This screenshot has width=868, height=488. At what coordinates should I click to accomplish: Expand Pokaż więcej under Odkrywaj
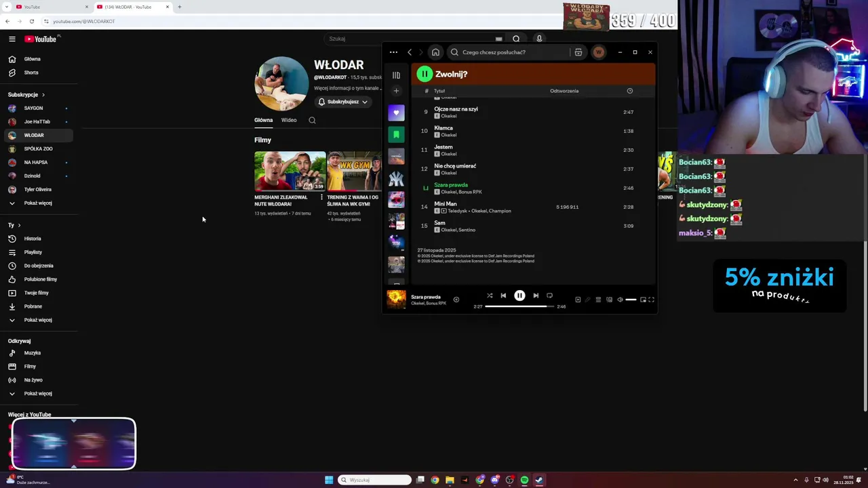tap(38, 393)
